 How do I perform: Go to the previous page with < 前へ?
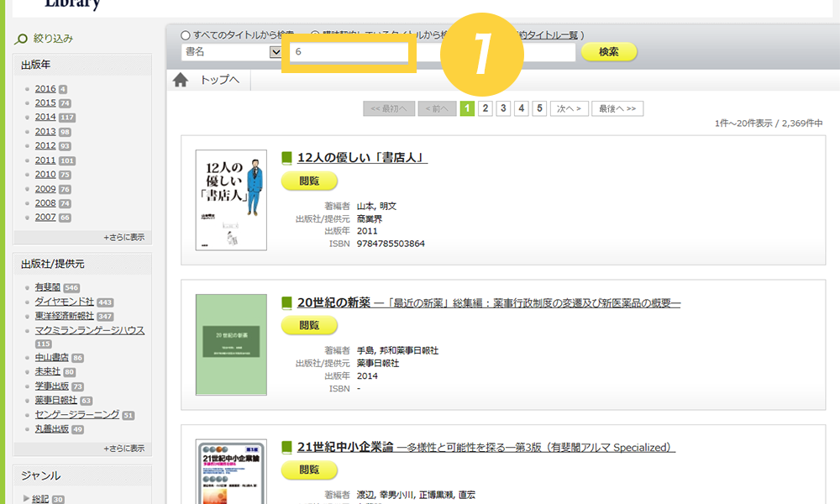437,108
